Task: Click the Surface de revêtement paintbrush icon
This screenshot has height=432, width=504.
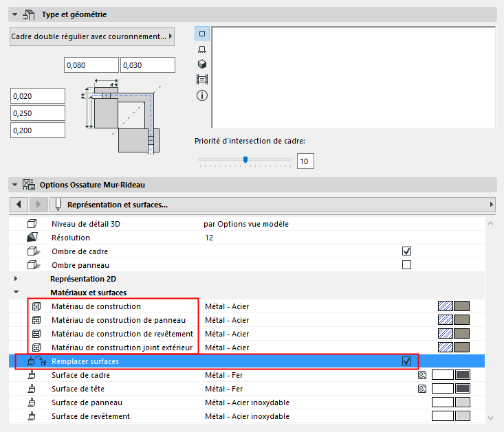Action: click(x=32, y=416)
